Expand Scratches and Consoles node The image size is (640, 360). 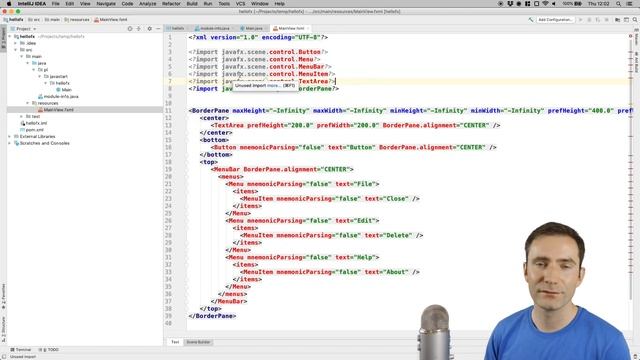(x=10, y=143)
